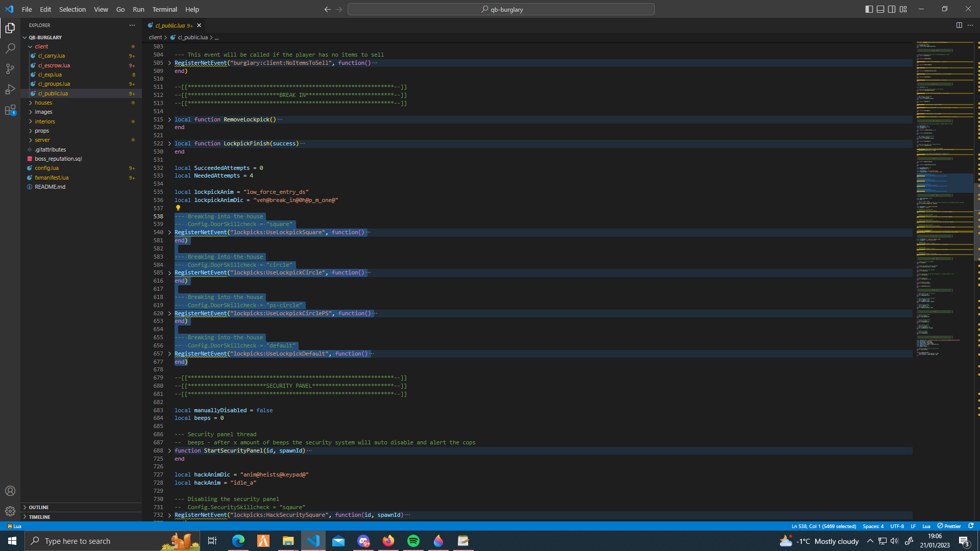Image resolution: width=980 pixels, height=551 pixels.
Task: Click the Prettier status bar button
Action: coord(949,526)
